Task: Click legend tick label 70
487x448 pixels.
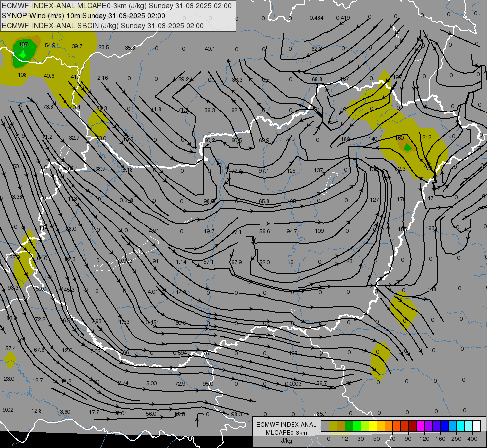Action: pos(392,439)
